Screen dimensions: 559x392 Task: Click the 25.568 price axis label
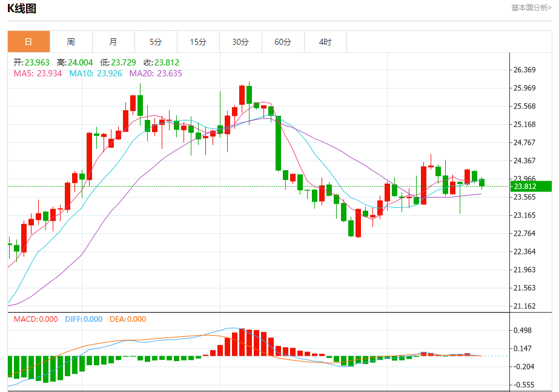click(x=524, y=106)
